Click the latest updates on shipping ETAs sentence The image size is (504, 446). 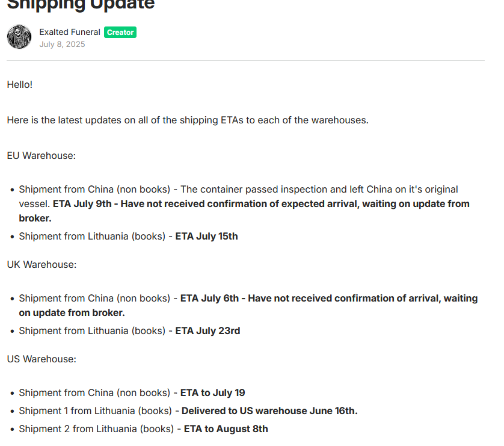pyautogui.click(x=188, y=120)
